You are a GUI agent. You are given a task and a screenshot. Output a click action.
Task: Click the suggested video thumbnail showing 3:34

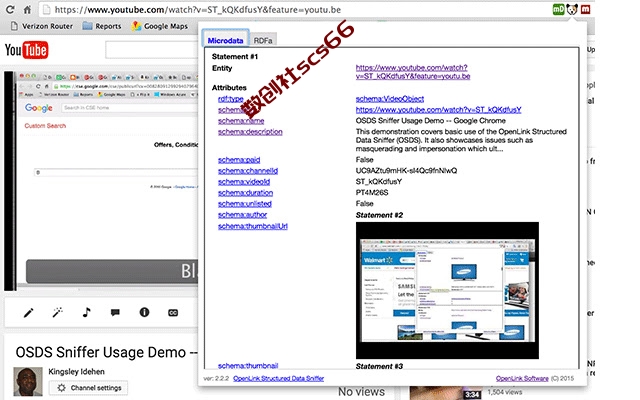click(445, 393)
